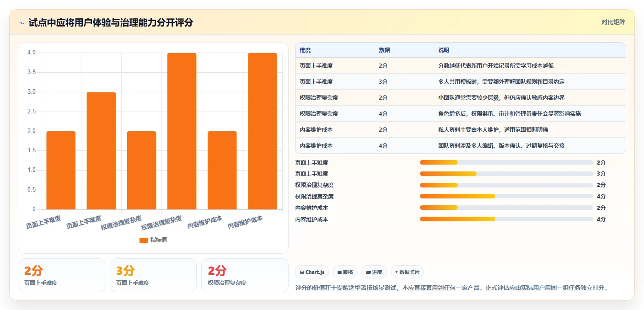Click the 内容维护成本 chart bar valued 2.0
Screen dimensions: 644x310
(x=222, y=170)
